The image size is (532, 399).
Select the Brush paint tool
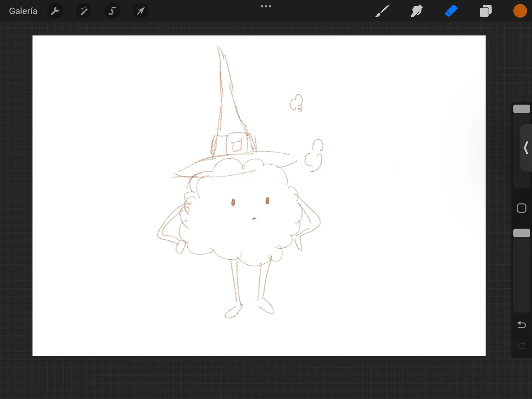pos(382,11)
